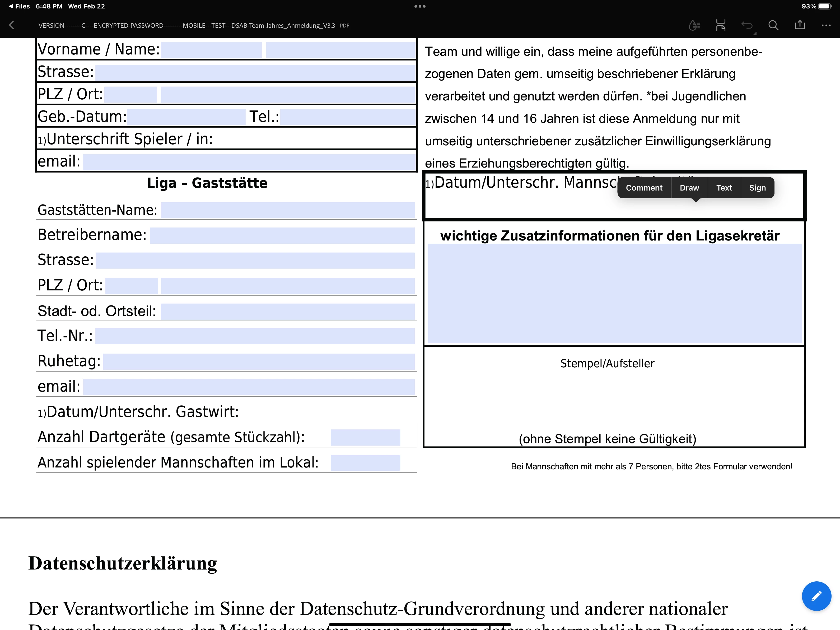Tap the undo arrow icon
840x630 pixels.
click(x=747, y=25)
